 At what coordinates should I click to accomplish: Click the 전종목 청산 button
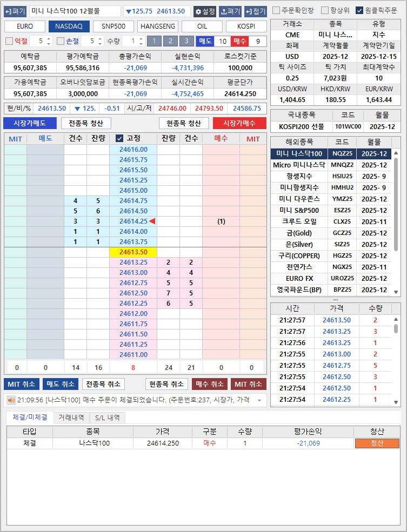click(86, 123)
